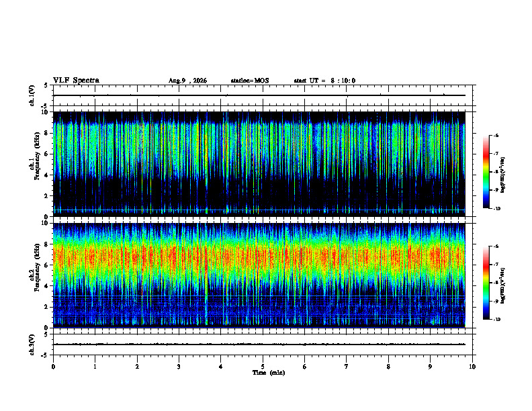Click the '2' kHz tick of ch.2 spectrogram

click(47, 307)
